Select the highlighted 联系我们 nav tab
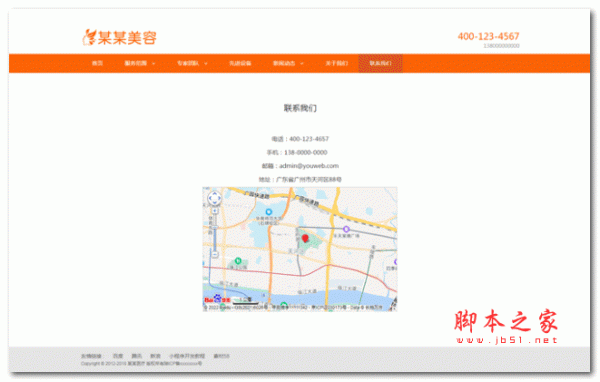The image size is (600, 382). click(380, 63)
